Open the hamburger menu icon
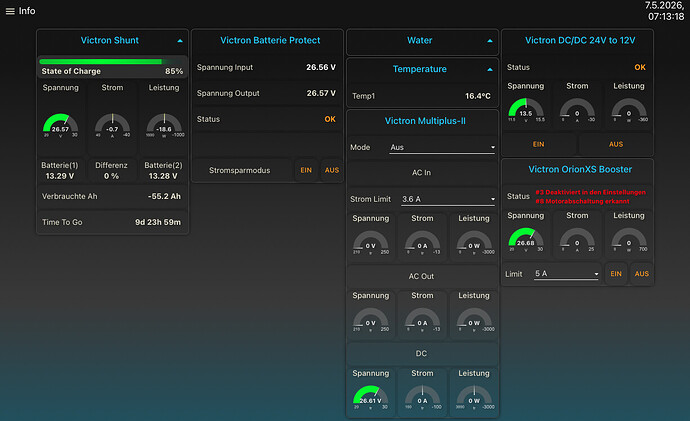This screenshot has height=421, width=690. pyautogui.click(x=10, y=11)
